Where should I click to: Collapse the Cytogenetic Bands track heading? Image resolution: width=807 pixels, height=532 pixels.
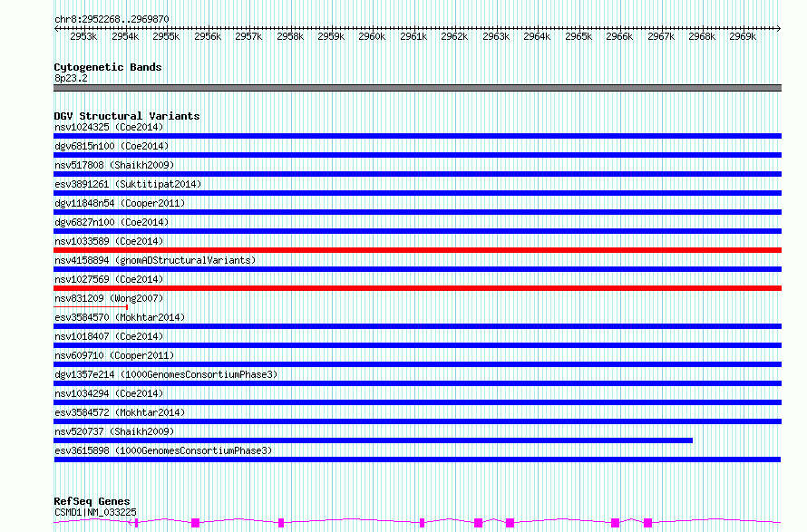point(108,67)
